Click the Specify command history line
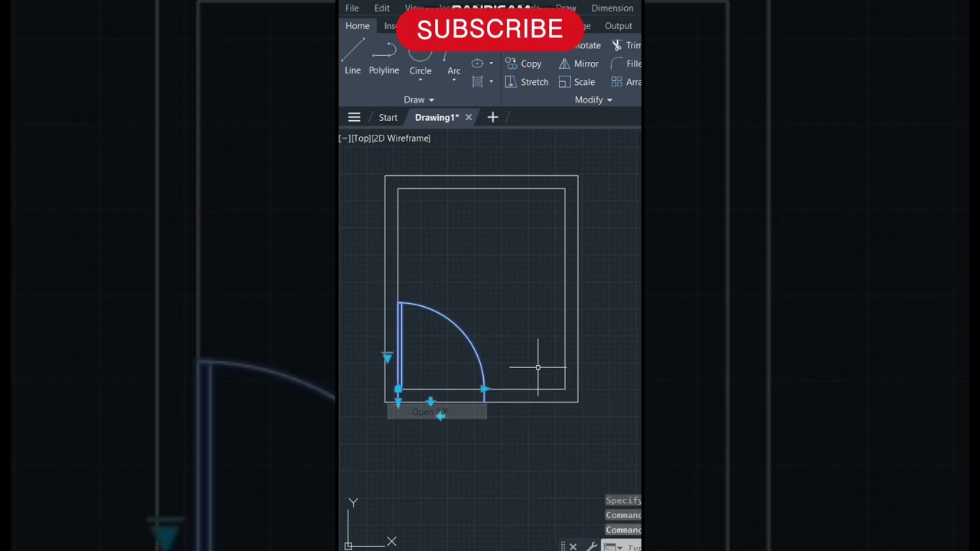This screenshot has height=551, width=980. tap(623, 500)
